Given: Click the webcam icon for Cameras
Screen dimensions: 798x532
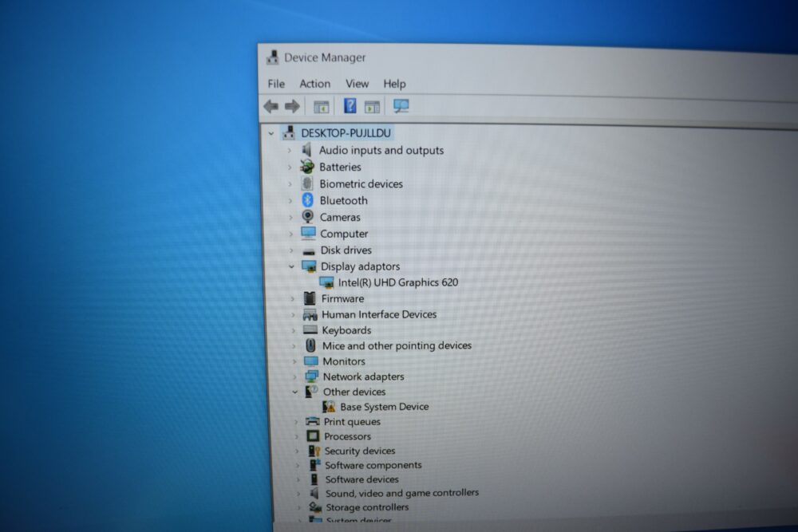Looking at the screenshot, I should pos(307,216).
